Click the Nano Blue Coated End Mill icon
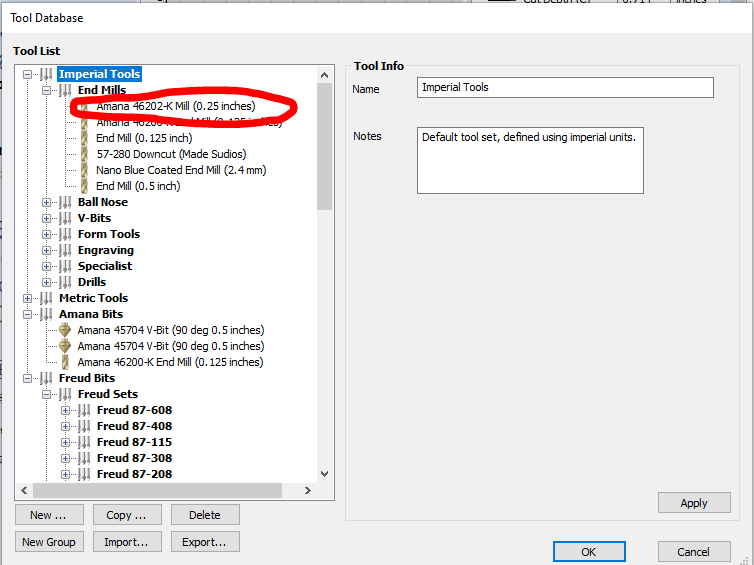This screenshot has height=565, width=754. coord(84,170)
